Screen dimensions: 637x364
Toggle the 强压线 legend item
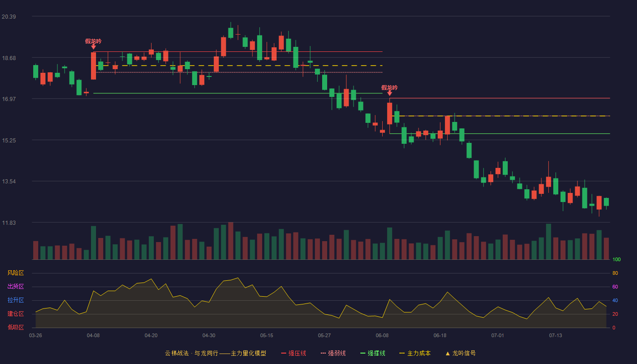pyautogui.click(x=293, y=353)
